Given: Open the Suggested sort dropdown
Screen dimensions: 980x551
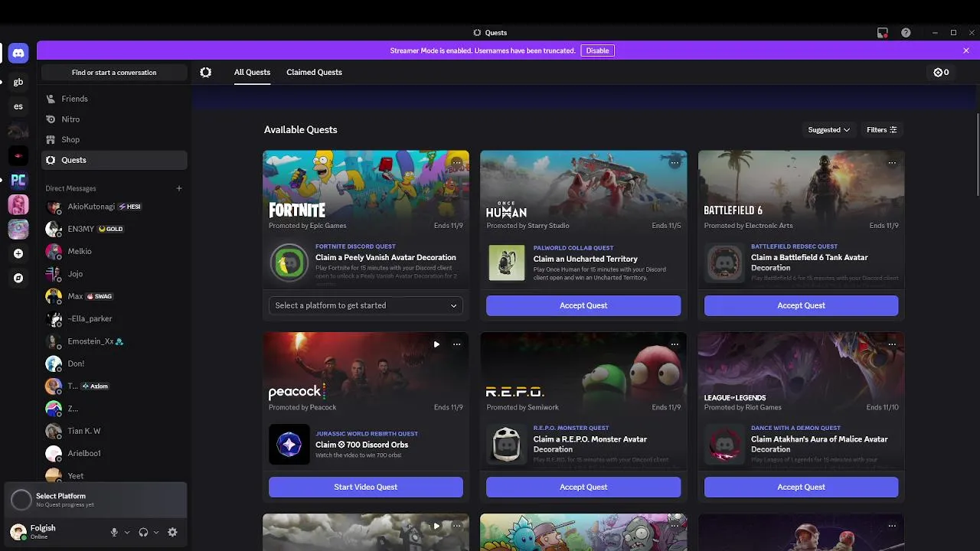Looking at the screenshot, I should 828,130.
